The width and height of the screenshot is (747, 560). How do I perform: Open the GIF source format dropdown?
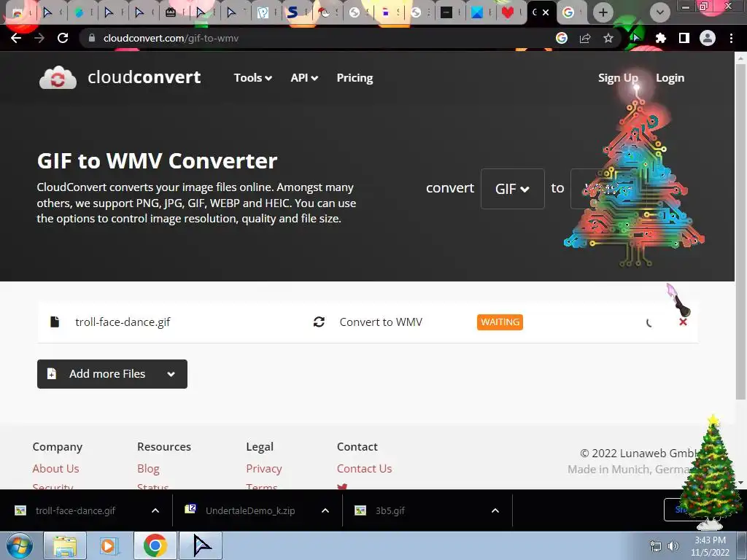[513, 189]
